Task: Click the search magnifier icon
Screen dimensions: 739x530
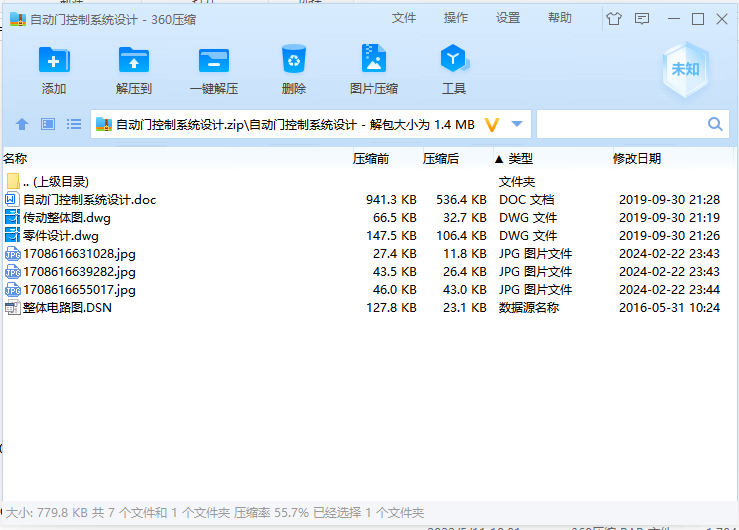Action: [x=715, y=124]
